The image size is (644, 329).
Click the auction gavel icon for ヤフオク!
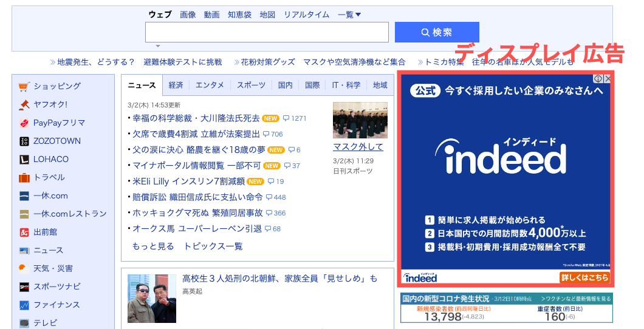coord(24,104)
